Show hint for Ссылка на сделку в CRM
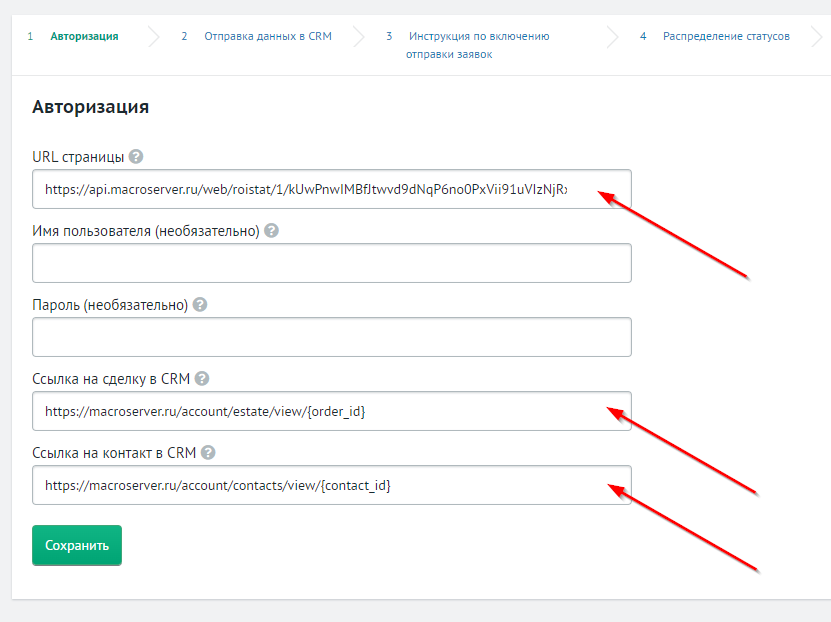Viewport: 831px width, 622px height. 202,379
